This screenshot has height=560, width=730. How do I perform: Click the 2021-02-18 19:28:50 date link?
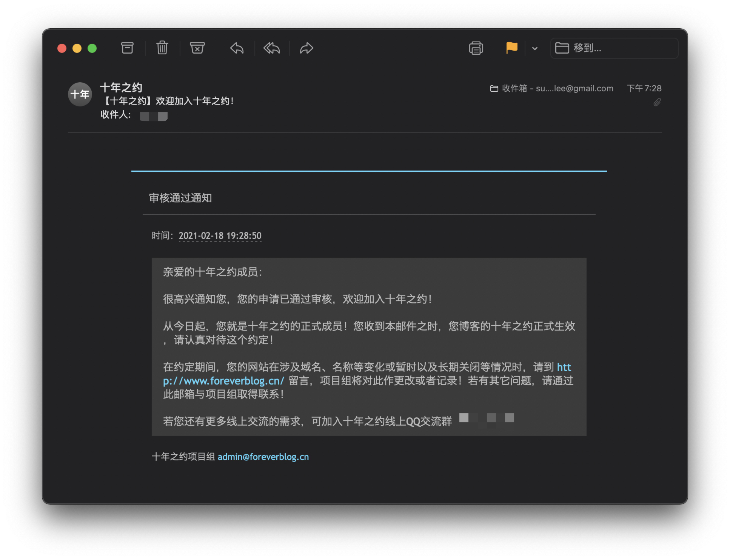[x=220, y=236]
